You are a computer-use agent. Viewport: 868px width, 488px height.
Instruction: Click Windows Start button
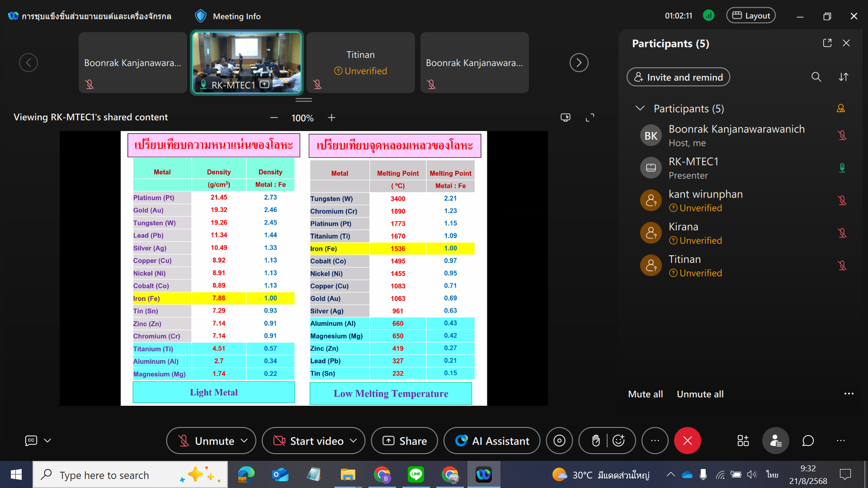[x=16, y=474]
